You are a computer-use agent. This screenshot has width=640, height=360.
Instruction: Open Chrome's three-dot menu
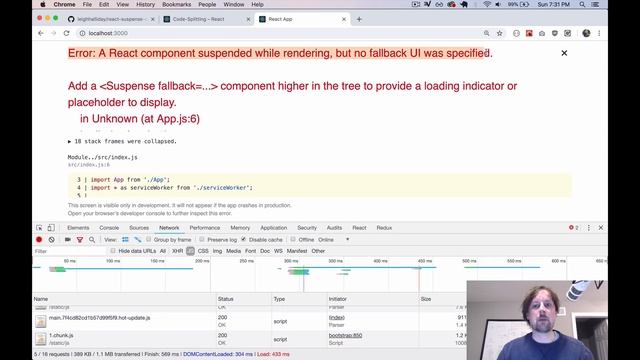[x=599, y=33]
